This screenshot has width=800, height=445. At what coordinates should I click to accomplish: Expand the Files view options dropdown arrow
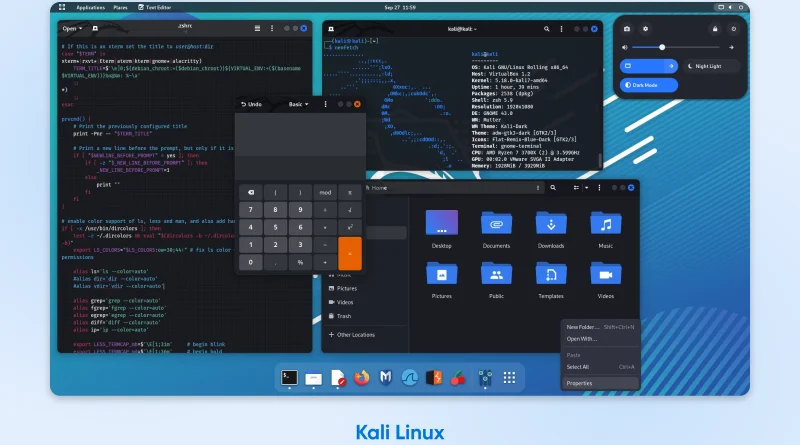coord(587,187)
